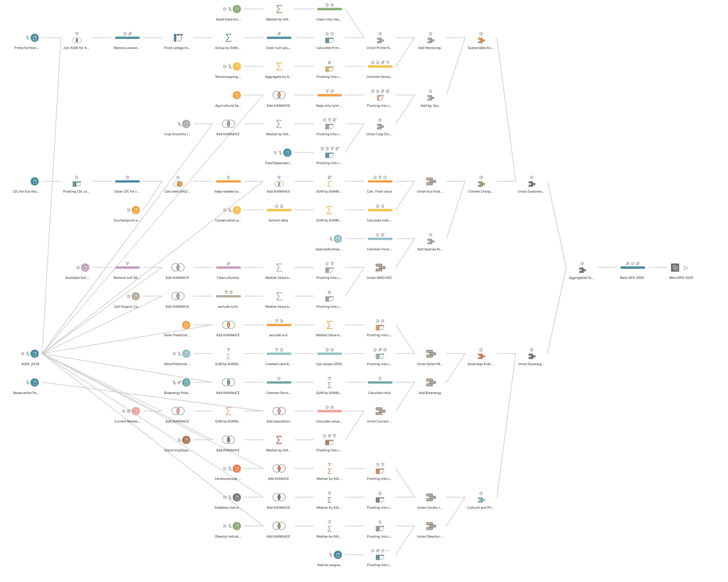The image size is (728, 582).
Task: Select the Agricultural So... input node
Action: click(237, 95)
